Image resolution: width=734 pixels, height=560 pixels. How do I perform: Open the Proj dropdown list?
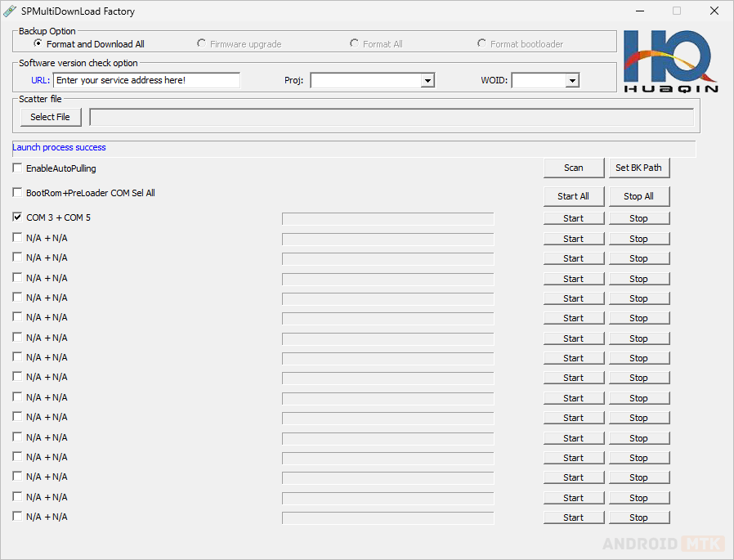pos(427,80)
